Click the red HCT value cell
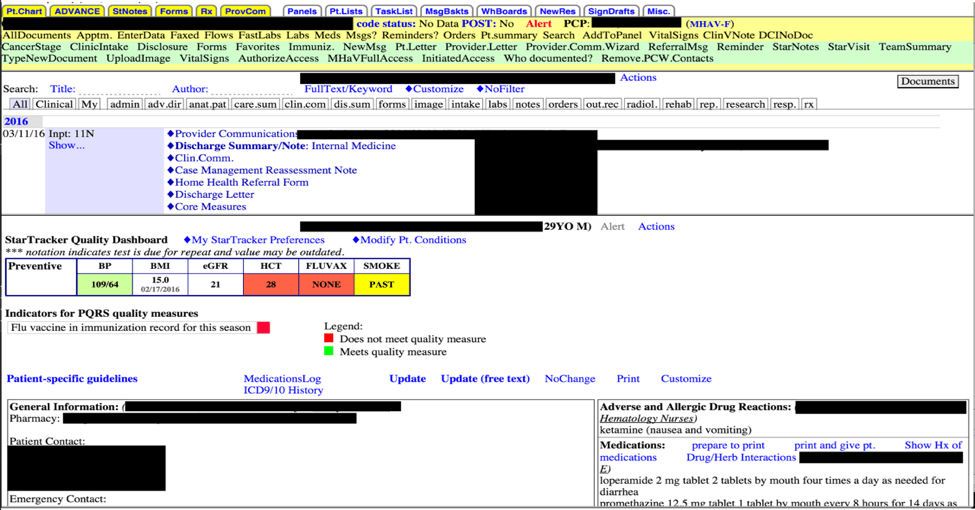 pyautogui.click(x=270, y=284)
